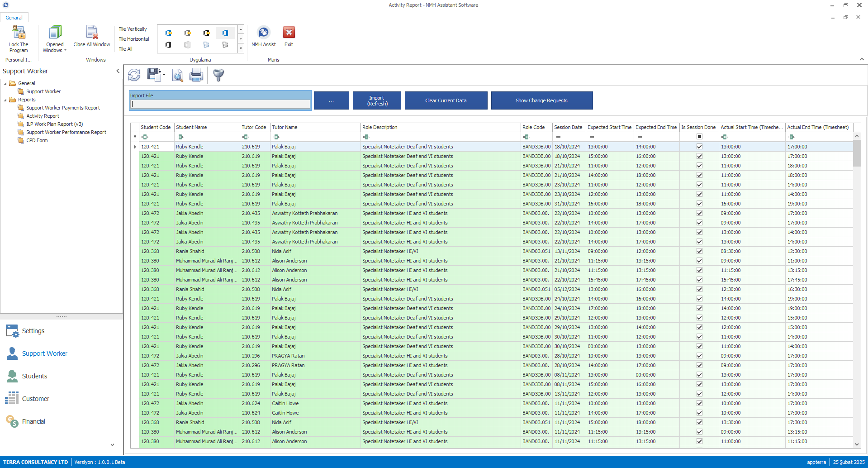Choose Tile Vertically

[x=133, y=29]
